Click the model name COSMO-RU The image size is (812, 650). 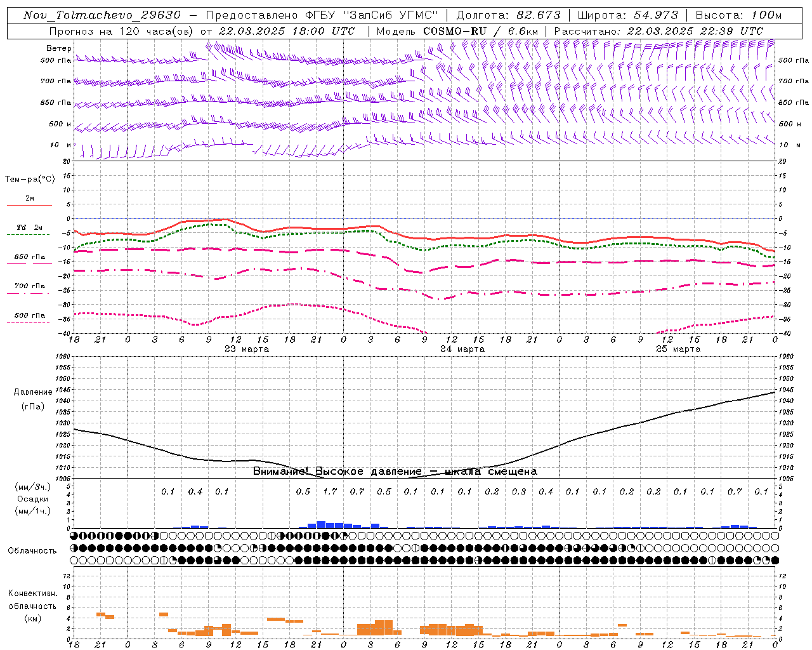tap(455, 31)
